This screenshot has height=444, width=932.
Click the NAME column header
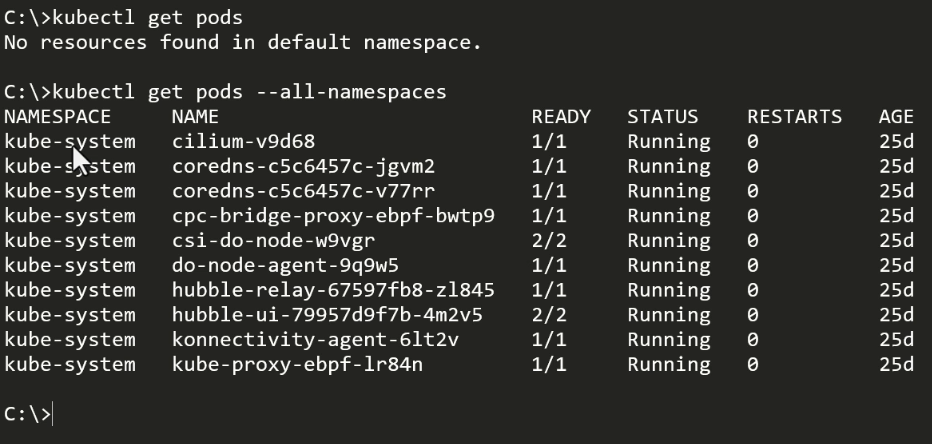click(195, 116)
